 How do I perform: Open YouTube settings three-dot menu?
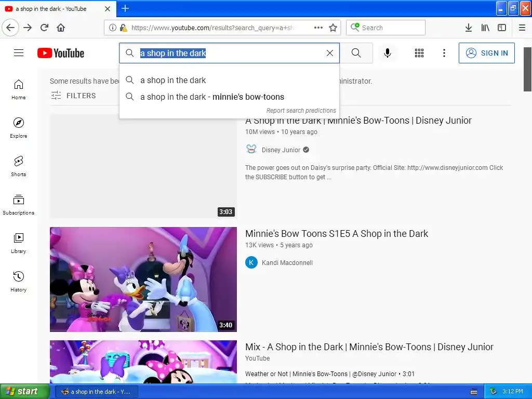coord(444,53)
